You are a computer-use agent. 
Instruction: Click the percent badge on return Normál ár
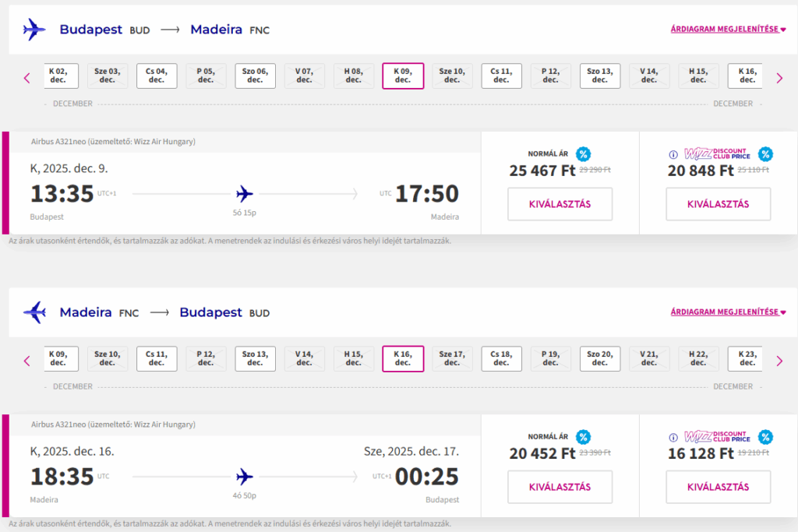click(583, 436)
